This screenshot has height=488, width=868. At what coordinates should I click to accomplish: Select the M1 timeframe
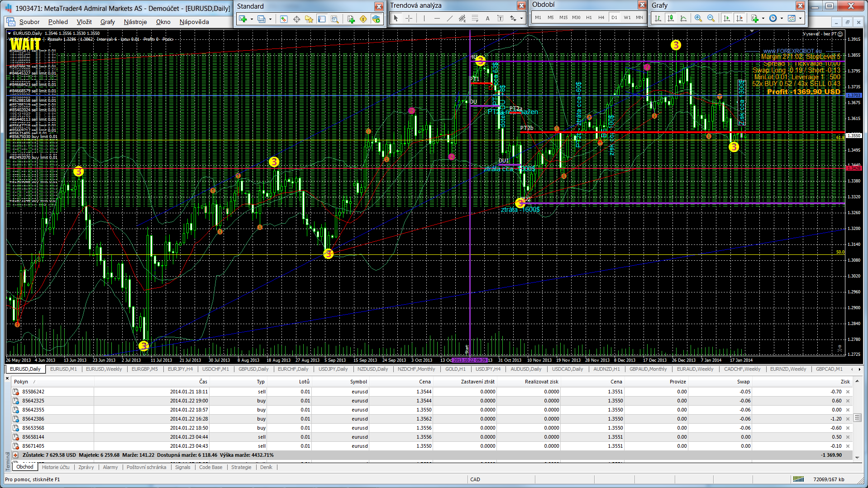(x=538, y=18)
